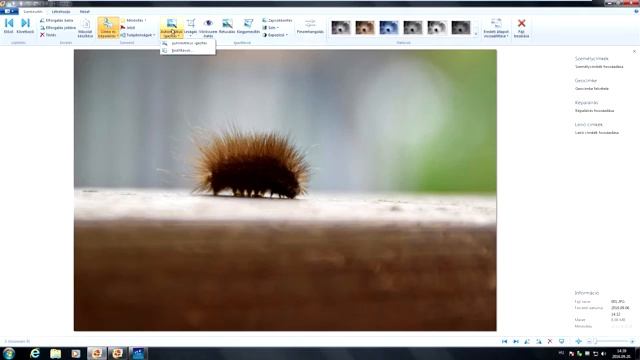Open the Tulajdonságok dropdown
Screen dimensions: 640x360
[x=138, y=35]
